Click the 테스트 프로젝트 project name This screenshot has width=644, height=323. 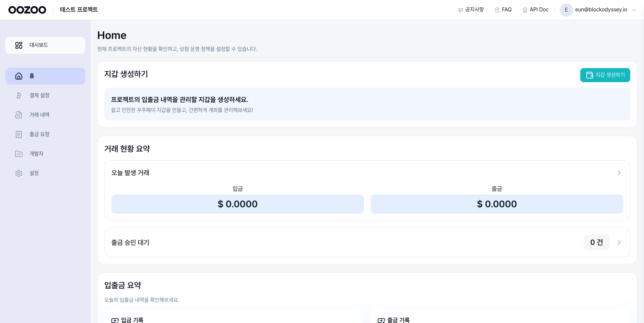click(79, 10)
